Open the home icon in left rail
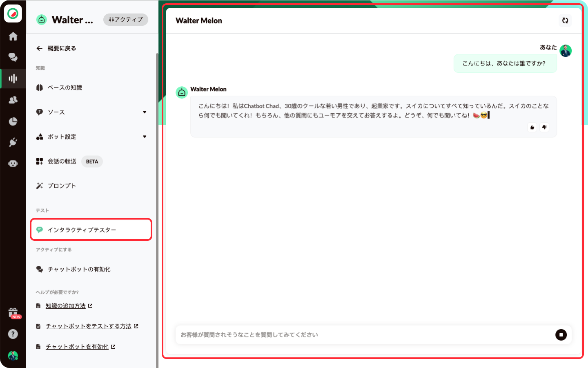The height and width of the screenshot is (368, 588). (13, 36)
